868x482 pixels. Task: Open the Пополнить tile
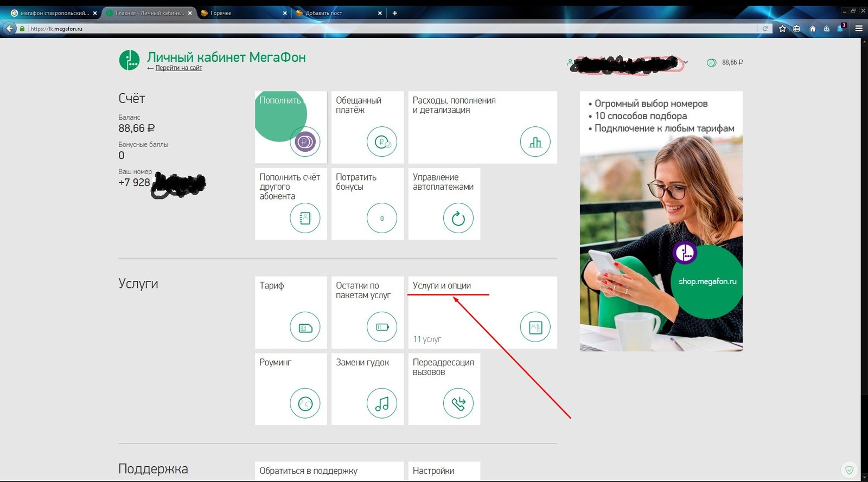pos(291,127)
